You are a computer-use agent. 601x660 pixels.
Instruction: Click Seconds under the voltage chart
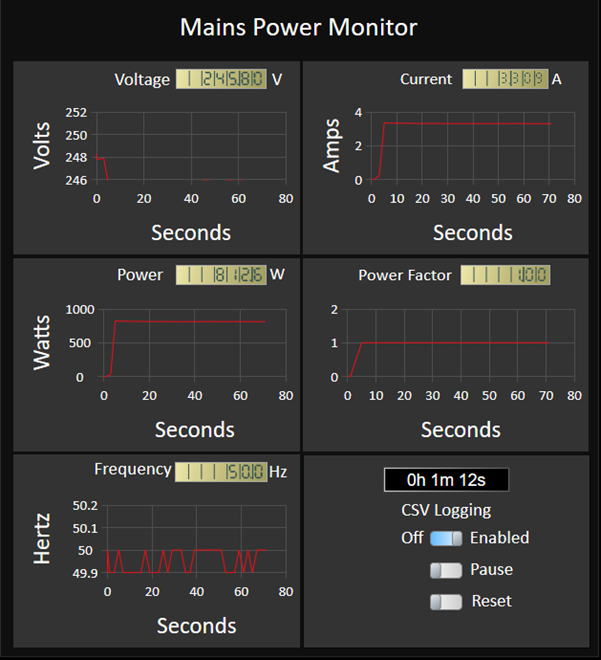click(x=191, y=233)
